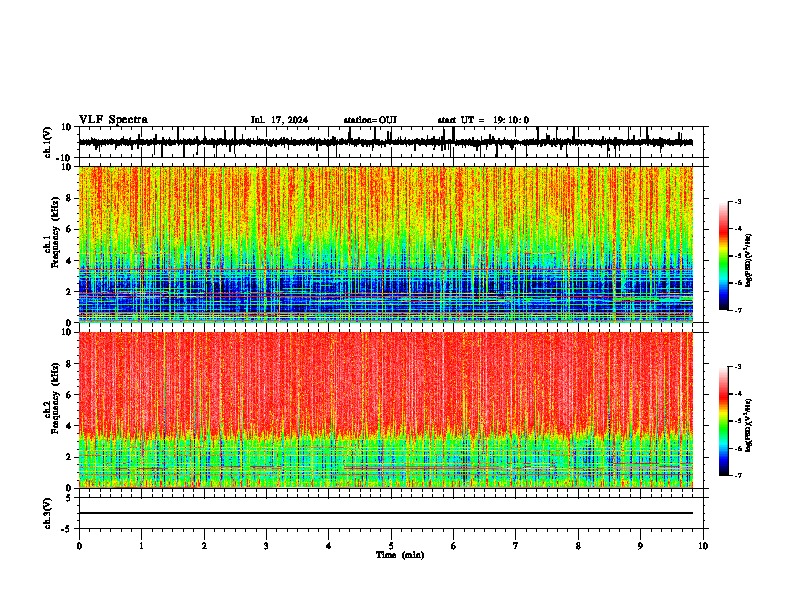This screenshot has height=612, width=792.
Task: Click time axis tick label 0
Action: coord(79,546)
